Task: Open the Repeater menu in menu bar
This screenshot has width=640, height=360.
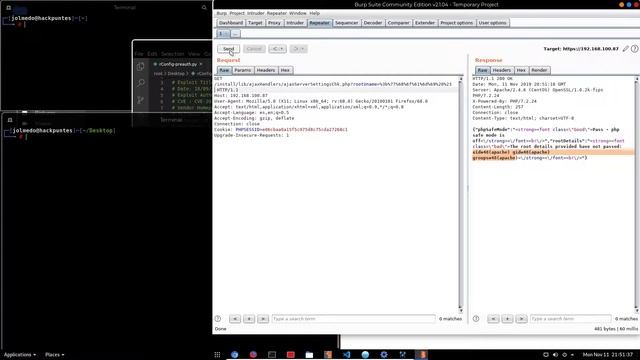Action: [x=277, y=13]
